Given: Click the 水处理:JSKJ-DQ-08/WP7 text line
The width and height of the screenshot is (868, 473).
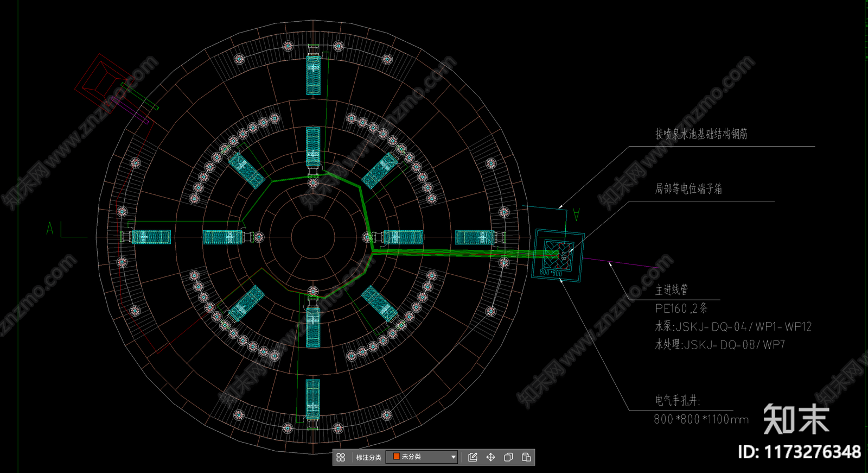Looking at the screenshot, I should tap(720, 345).
